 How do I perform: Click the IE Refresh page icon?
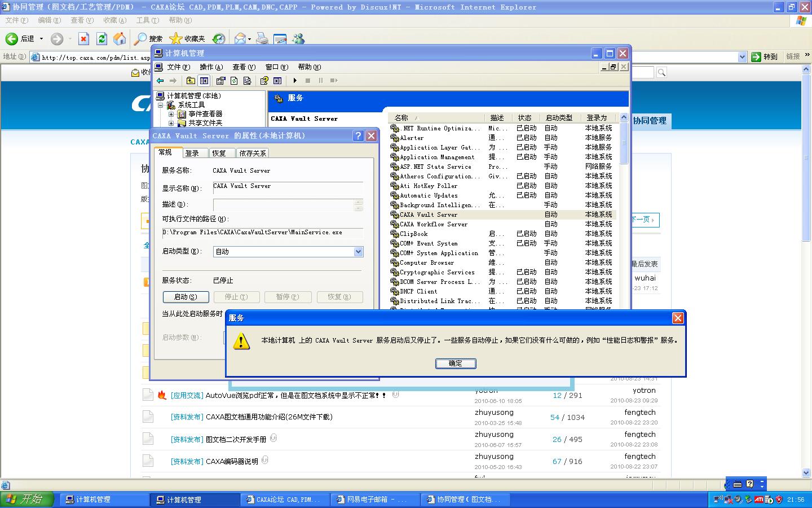pos(101,38)
